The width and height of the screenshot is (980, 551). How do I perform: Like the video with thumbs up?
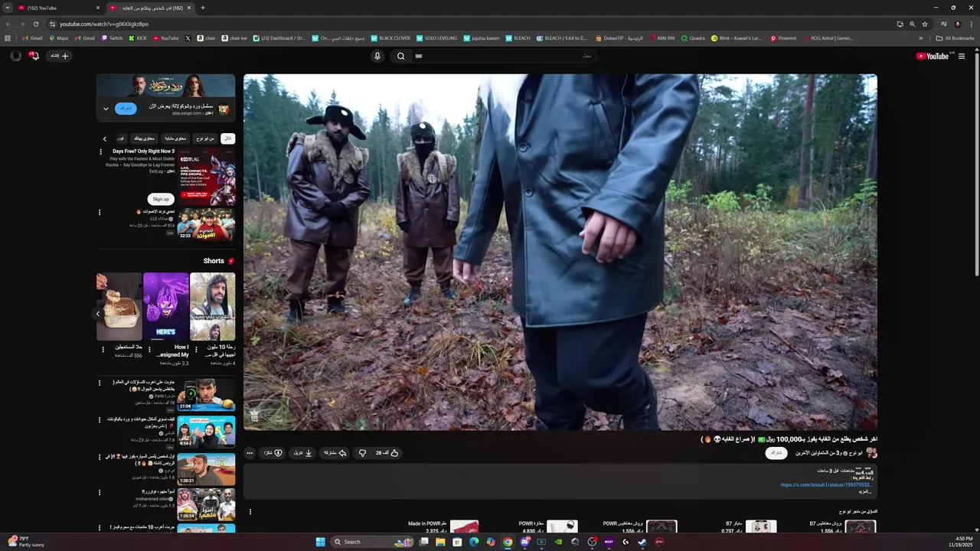pos(388,453)
